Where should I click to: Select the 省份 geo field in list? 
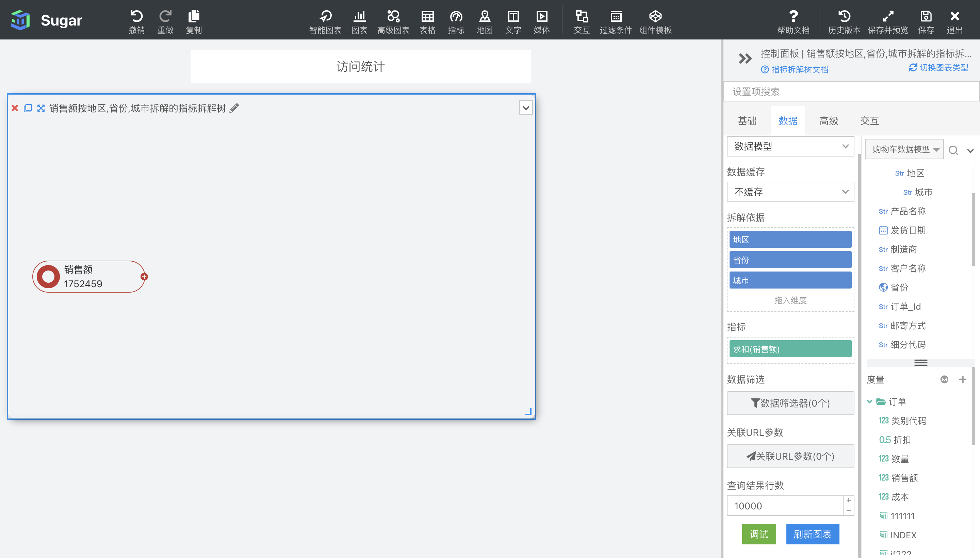point(893,288)
